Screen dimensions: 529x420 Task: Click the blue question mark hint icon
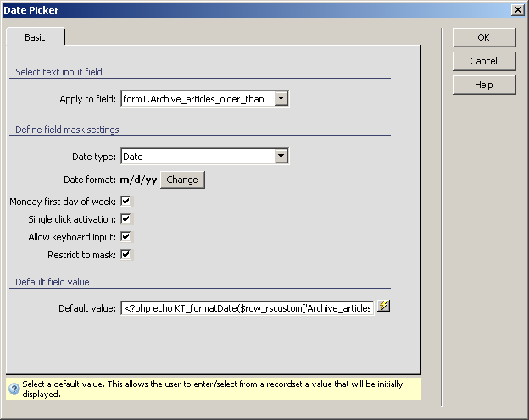pos(14,389)
